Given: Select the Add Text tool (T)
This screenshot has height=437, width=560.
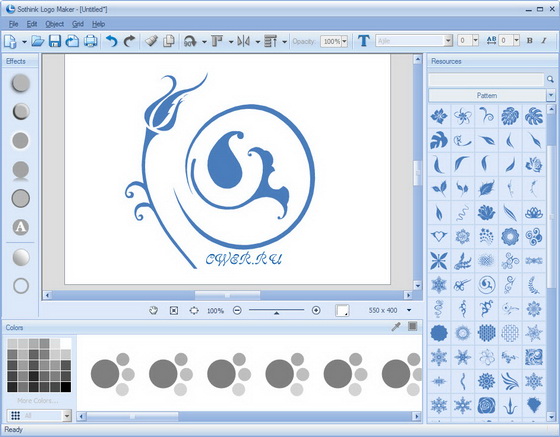Looking at the screenshot, I should pyautogui.click(x=364, y=41).
